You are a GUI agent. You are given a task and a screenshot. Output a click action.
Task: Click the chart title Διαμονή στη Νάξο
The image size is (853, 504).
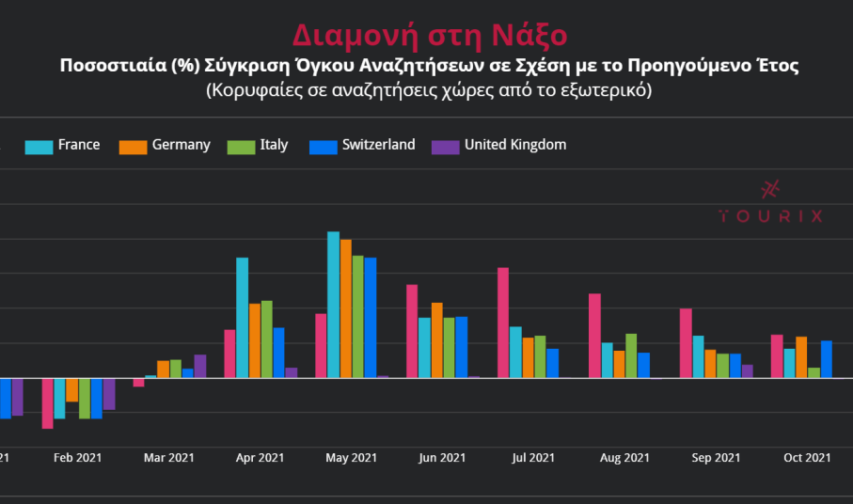(429, 34)
